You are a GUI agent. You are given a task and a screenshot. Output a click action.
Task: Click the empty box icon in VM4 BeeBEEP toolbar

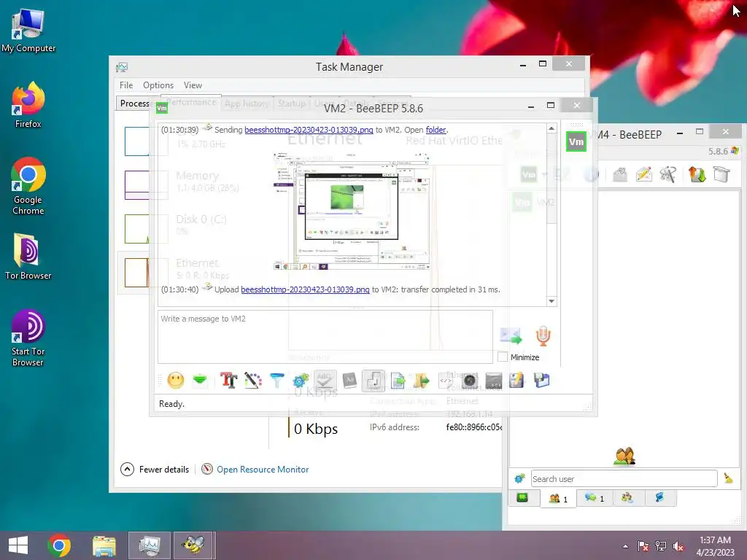click(721, 175)
